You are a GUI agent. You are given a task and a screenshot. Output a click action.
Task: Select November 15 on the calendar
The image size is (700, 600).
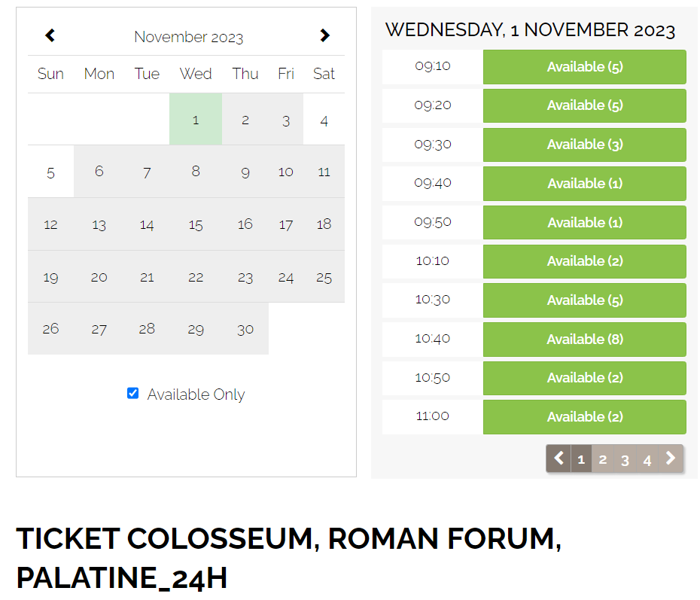tap(196, 224)
